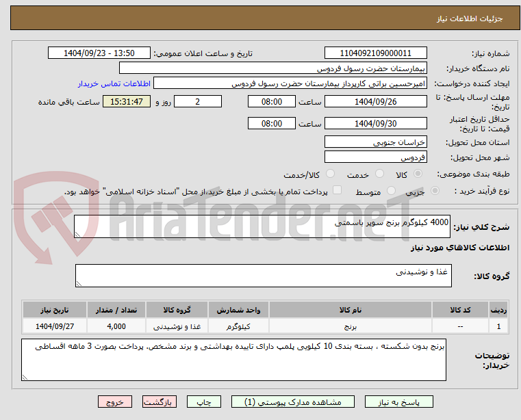521x420 pixels.
Task: Click the تعداد / مقدار column header
Action: pos(116,310)
